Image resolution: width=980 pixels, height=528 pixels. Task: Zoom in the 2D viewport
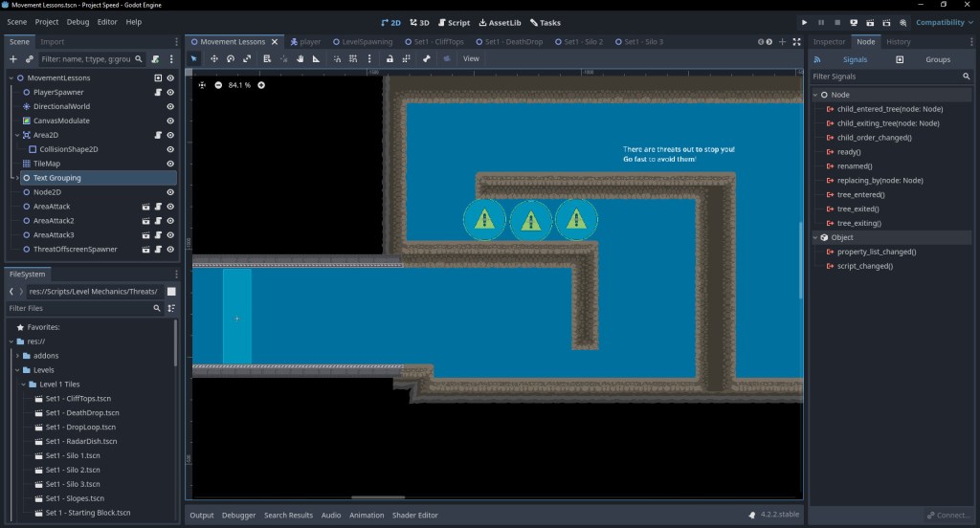click(x=261, y=85)
